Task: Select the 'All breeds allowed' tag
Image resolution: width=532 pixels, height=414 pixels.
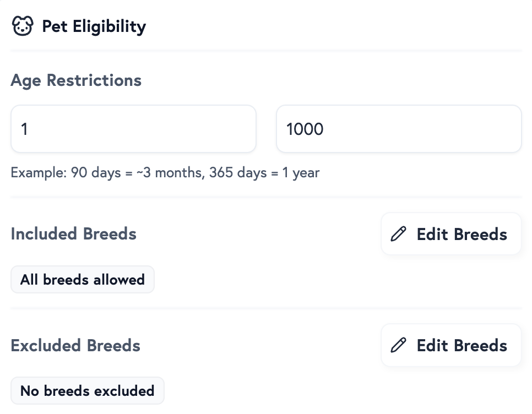Action: pyautogui.click(x=83, y=280)
